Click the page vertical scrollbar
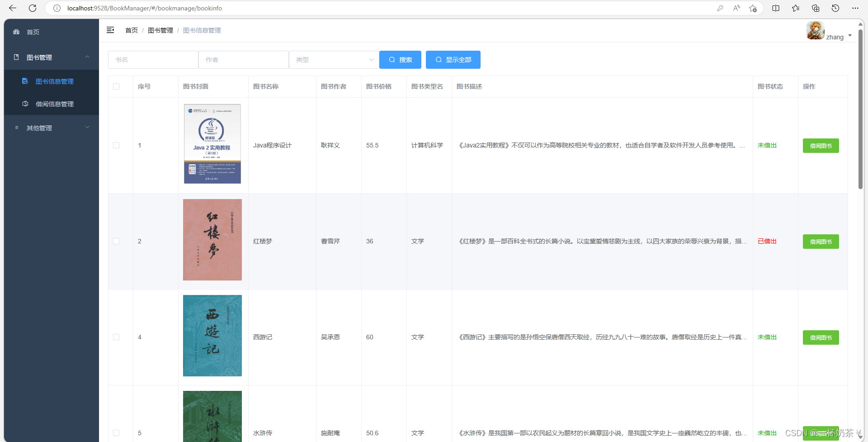This screenshot has height=442, width=868. coord(860,109)
